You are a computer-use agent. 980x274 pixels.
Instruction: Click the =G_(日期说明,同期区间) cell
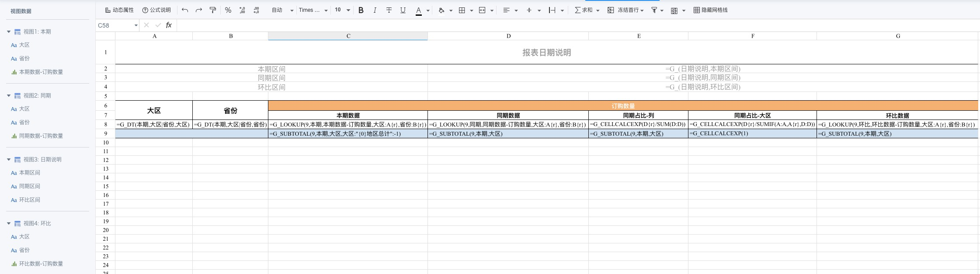pyautogui.click(x=703, y=77)
